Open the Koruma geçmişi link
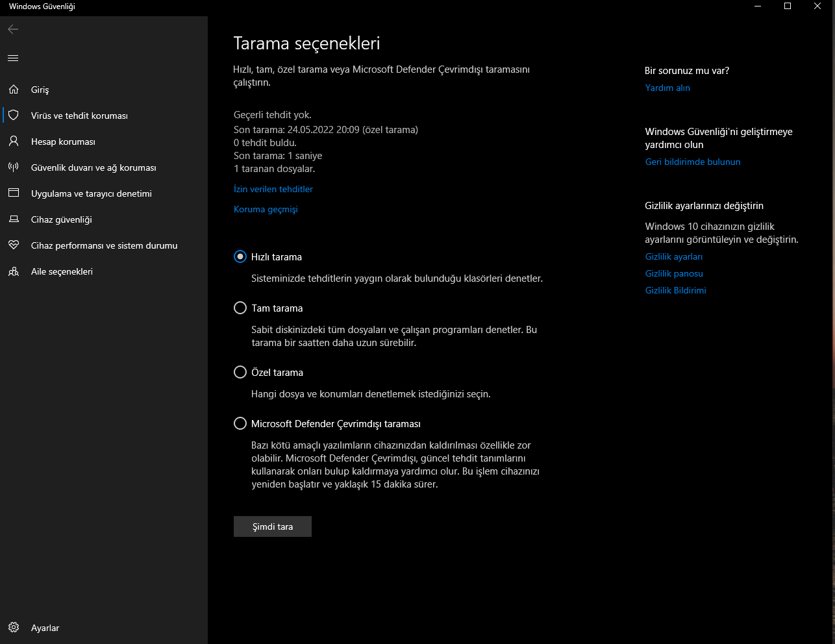Image resolution: width=835 pixels, height=644 pixels. [266, 210]
